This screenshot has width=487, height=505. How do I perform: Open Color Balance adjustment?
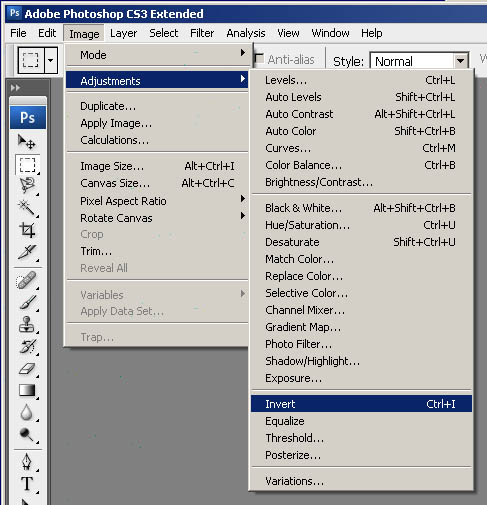361,165
